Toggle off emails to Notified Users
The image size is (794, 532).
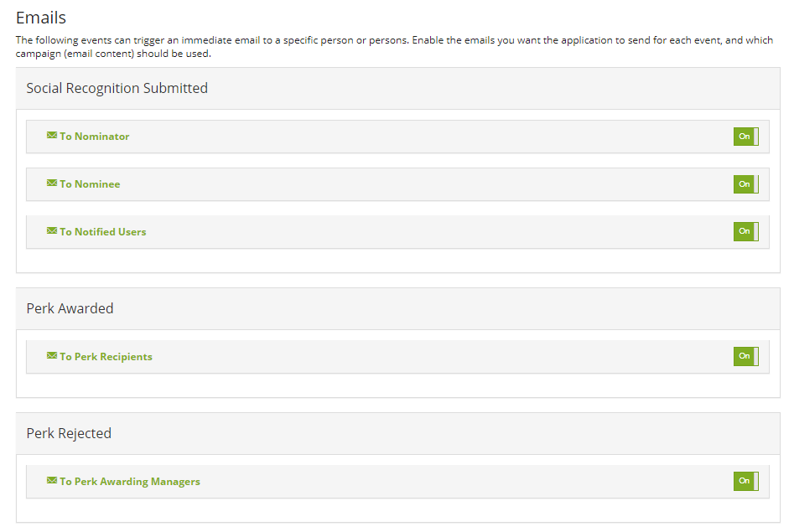pos(745,231)
